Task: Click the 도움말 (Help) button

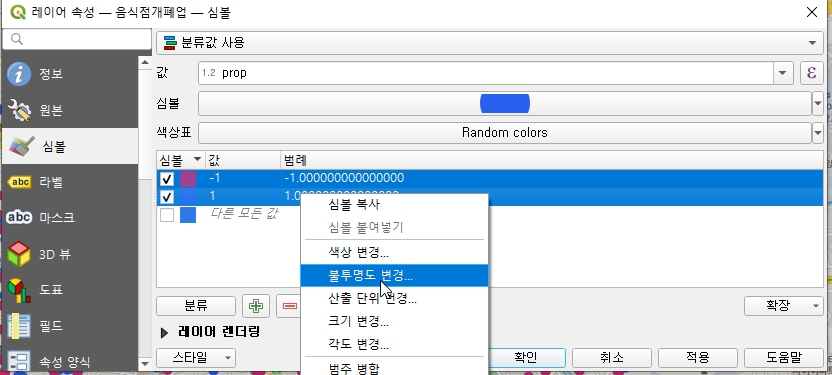Action: tap(784, 357)
